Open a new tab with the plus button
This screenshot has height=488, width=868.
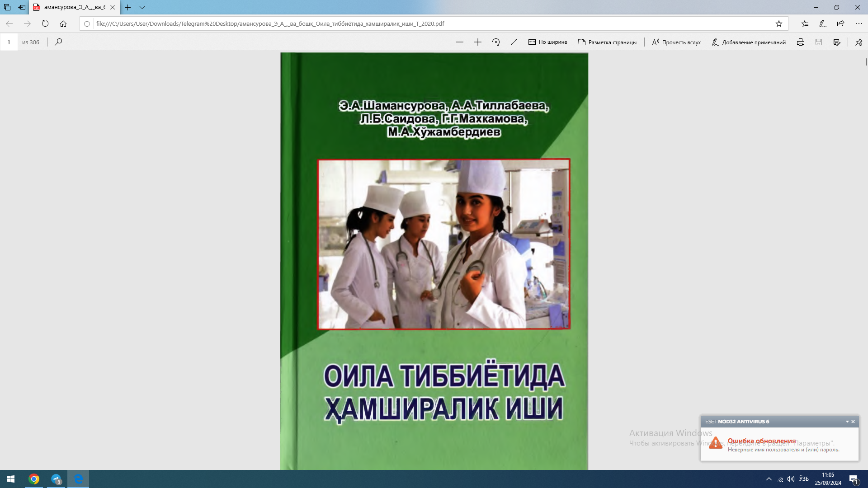[128, 7]
